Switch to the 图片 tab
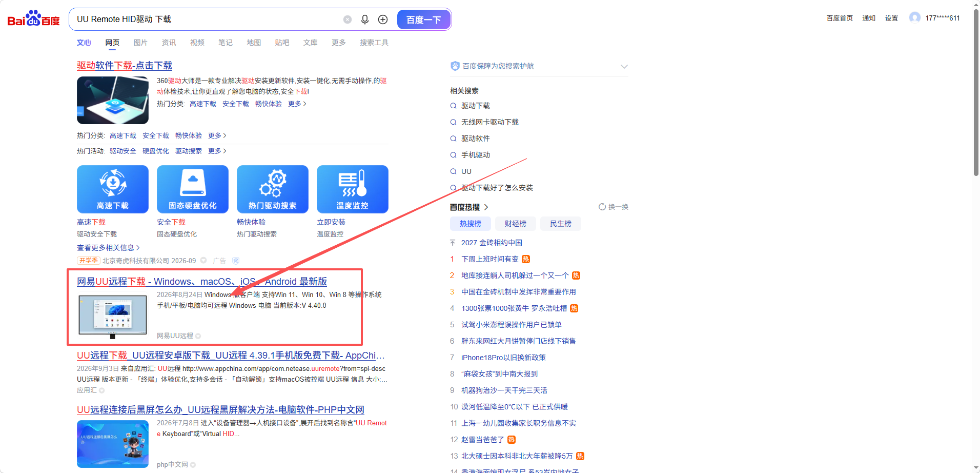 (x=140, y=43)
